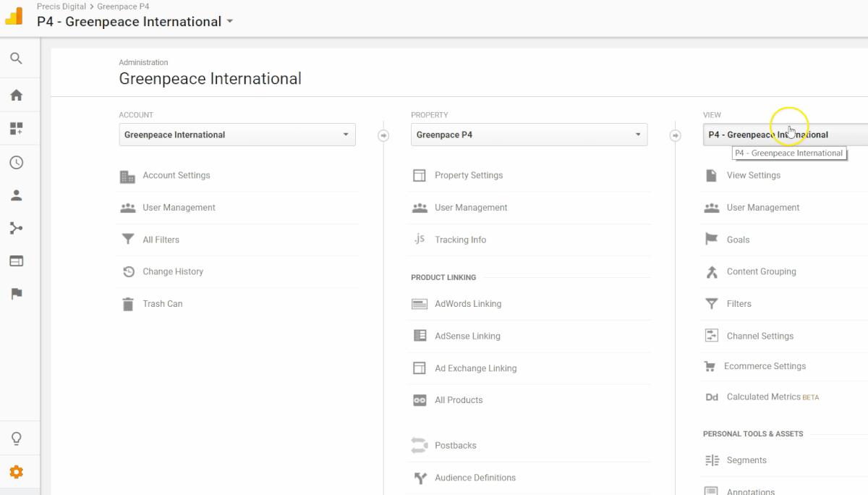Click the All Filters funnel icon
The height and width of the screenshot is (495, 868).
[128, 240]
